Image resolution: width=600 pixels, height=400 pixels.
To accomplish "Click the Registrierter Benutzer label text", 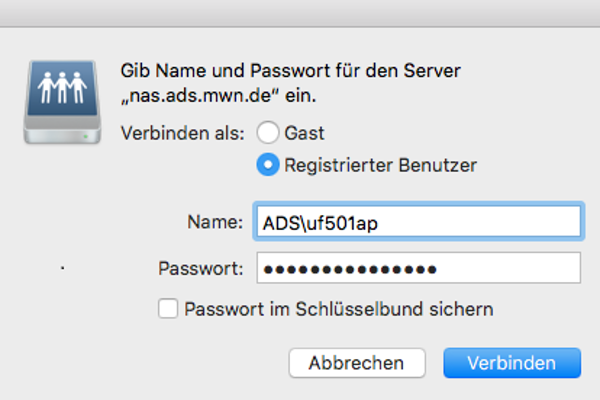I will 380,165.
